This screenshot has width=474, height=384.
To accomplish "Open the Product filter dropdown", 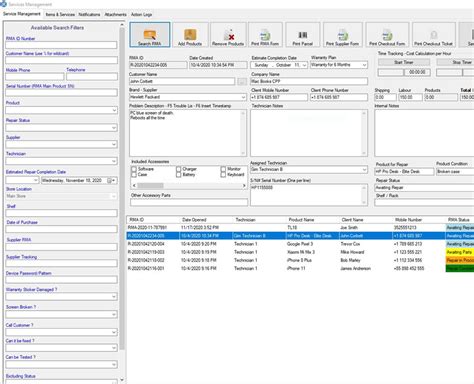I will [114, 110].
